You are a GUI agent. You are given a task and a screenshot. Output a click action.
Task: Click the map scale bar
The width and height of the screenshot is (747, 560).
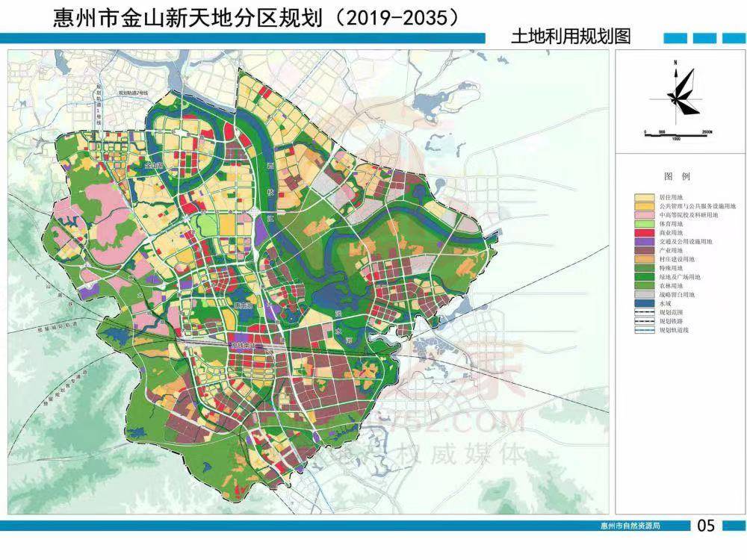pyautogui.click(x=678, y=134)
